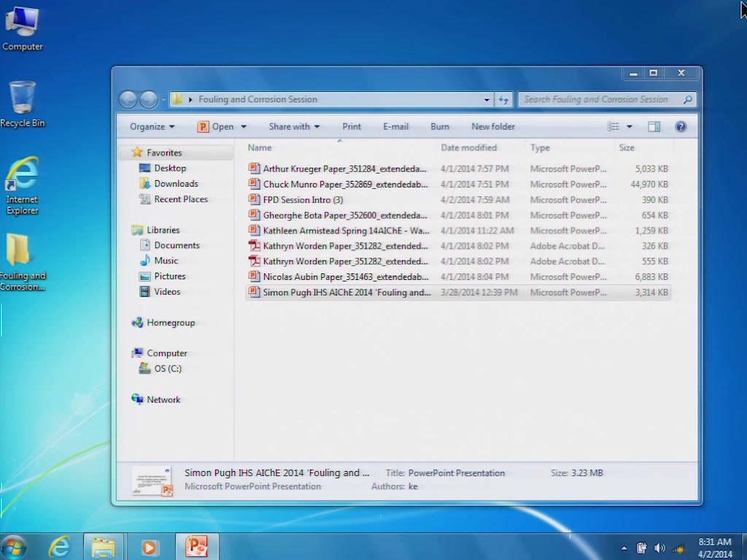
Task: Click the address bar path Fouling and Corrosion Session
Action: [x=258, y=99]
